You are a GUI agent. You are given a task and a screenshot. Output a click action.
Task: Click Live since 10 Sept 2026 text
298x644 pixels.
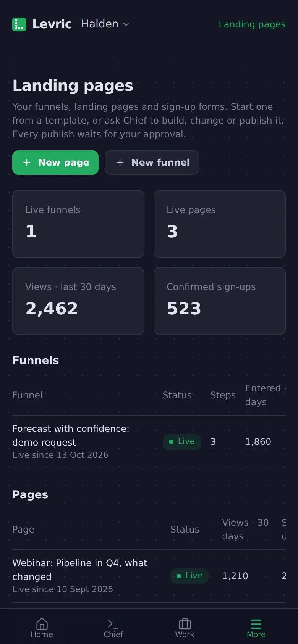tap(62, 589)
